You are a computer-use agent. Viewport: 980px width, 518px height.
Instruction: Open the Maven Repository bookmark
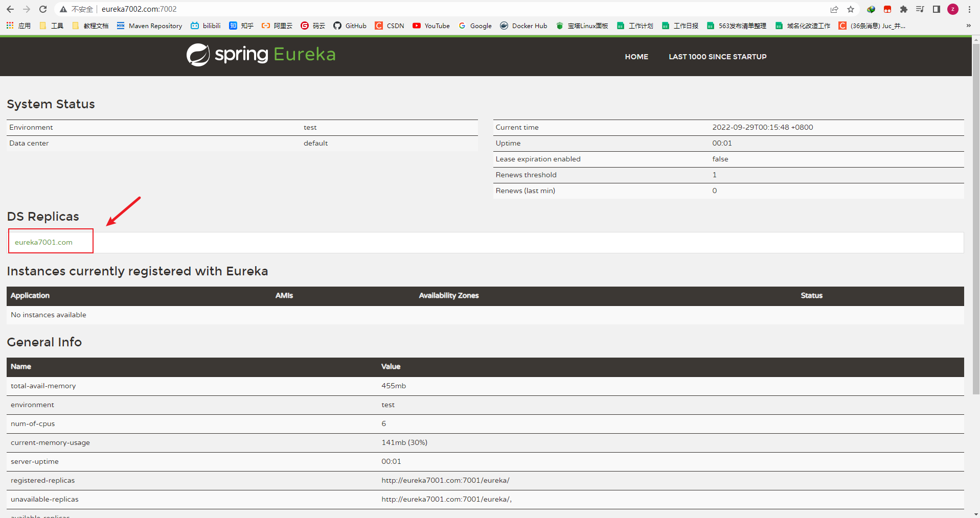[149, 26]
